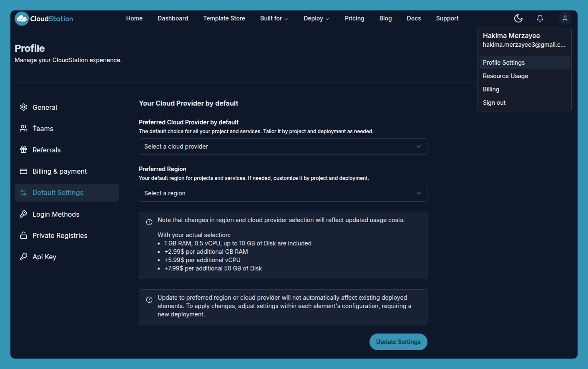
Task: Click the Update Settings button
Action: pos(398,342)
